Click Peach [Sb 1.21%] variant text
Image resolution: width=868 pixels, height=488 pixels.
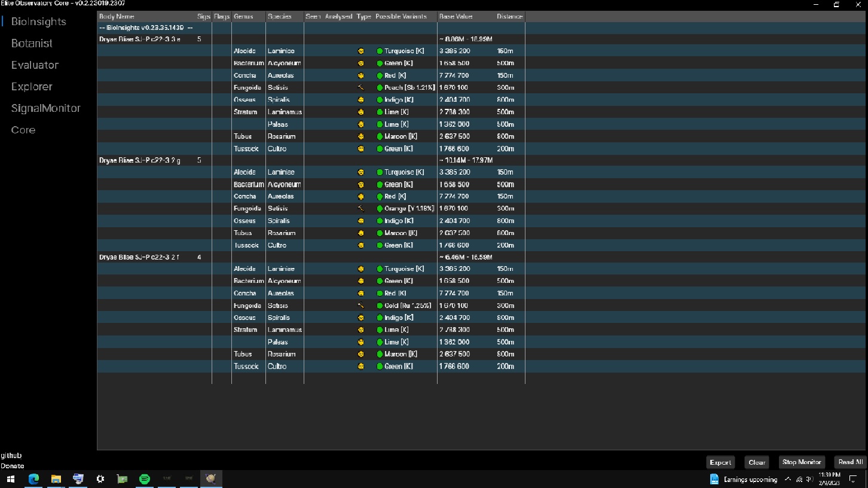(x=409, y=87)
